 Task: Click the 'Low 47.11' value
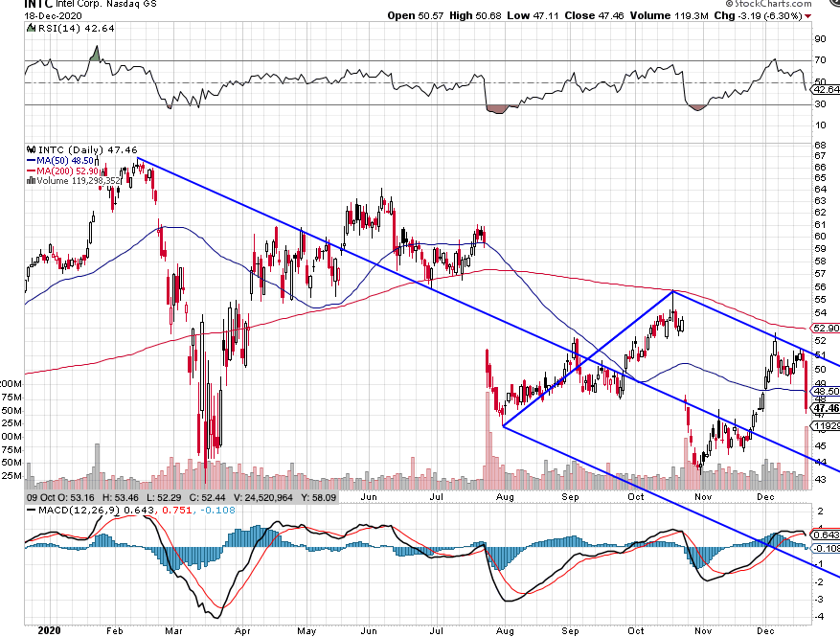(533, 15)
